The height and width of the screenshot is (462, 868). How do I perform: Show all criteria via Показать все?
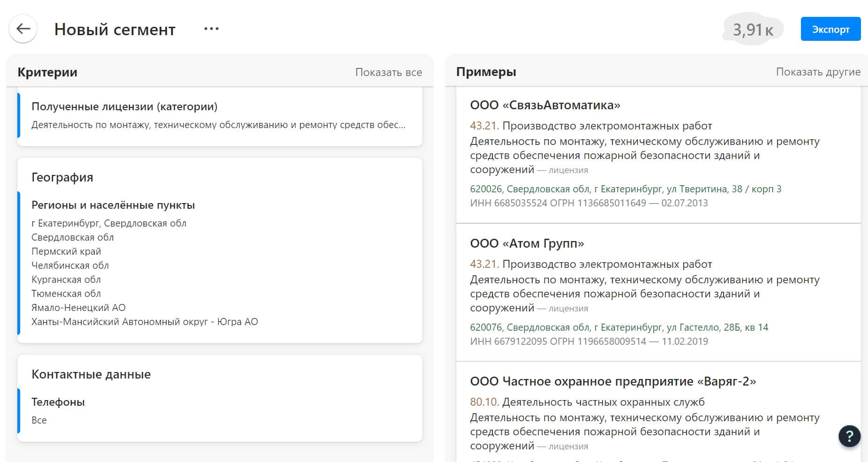[388, 72]
